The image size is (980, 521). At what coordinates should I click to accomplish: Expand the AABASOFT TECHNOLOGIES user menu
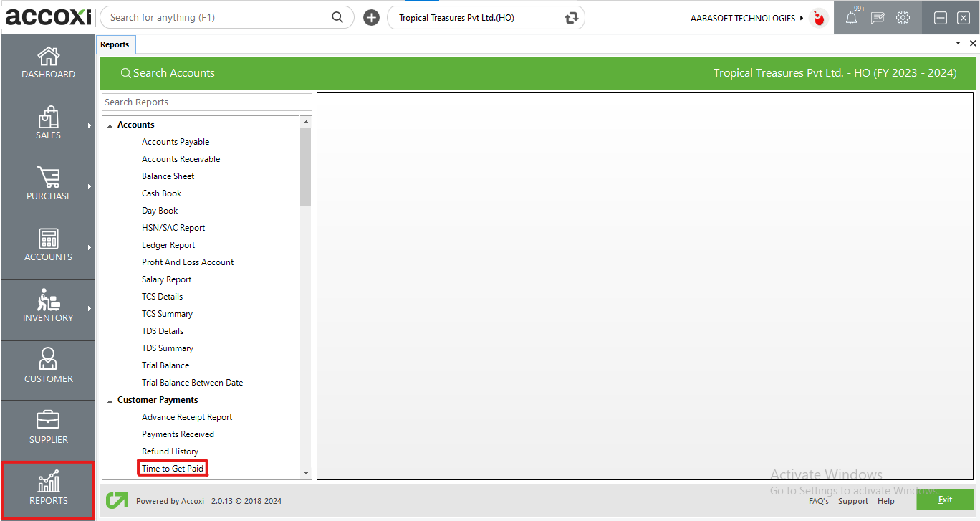click(x=801, y=18)
